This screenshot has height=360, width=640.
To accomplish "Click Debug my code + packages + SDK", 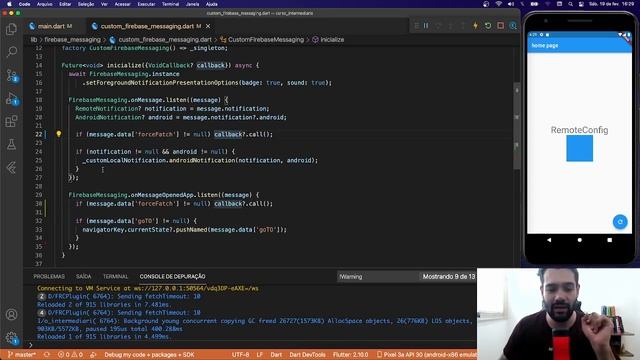I will click(x=149, y=355).
